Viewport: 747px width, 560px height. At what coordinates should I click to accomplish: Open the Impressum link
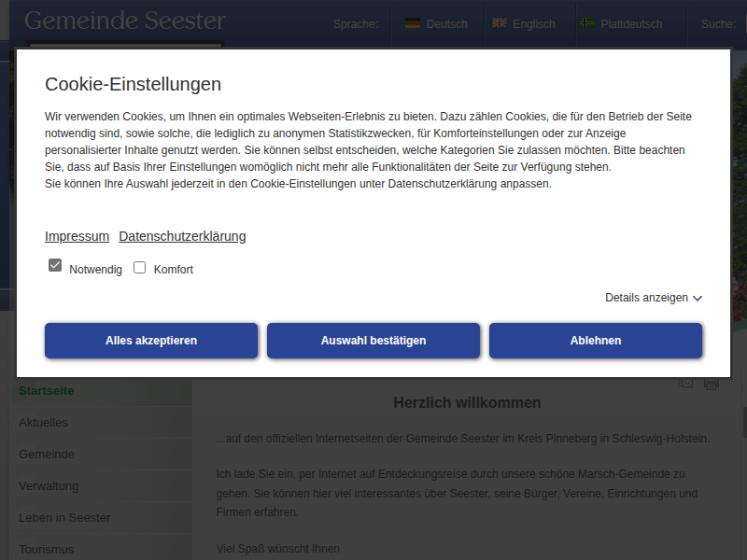pyautogui.click(x=77, y=236)
